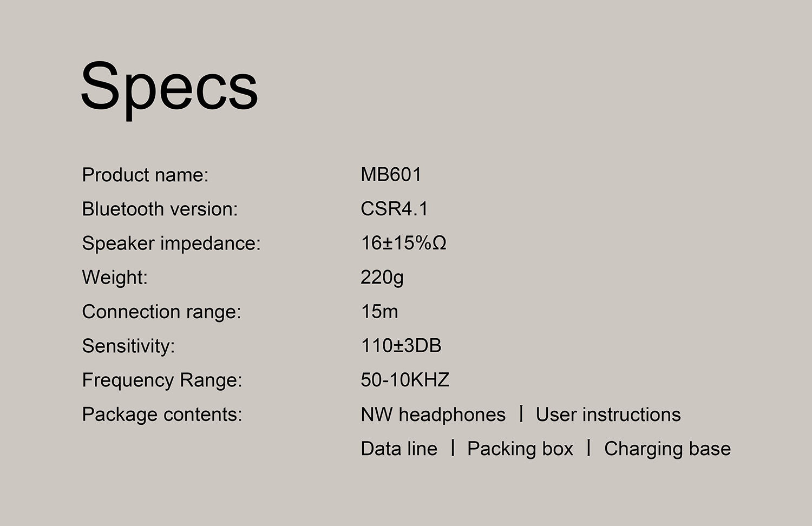The image size is (812, 526).
Task: Click the 110±3DB sensitivity value
Action: coord(401,345)
